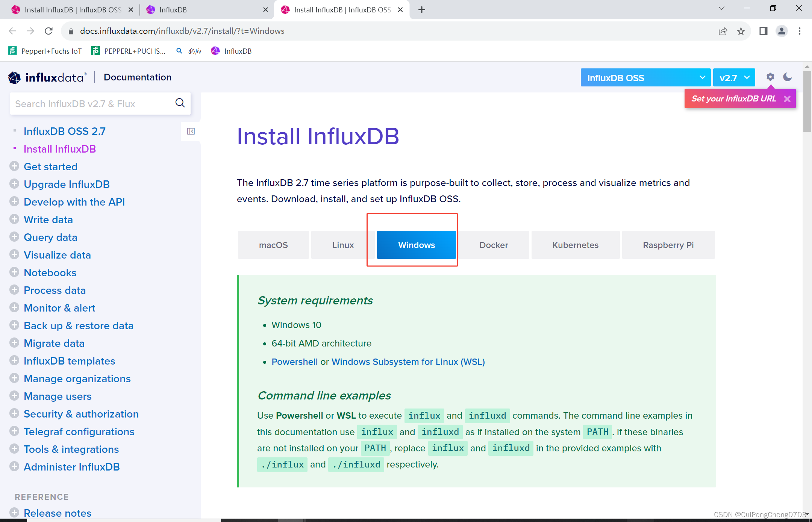Open the Telegraf configurations link
The height and width of the screenshot is (522, 812).
(x=79, y=431)
